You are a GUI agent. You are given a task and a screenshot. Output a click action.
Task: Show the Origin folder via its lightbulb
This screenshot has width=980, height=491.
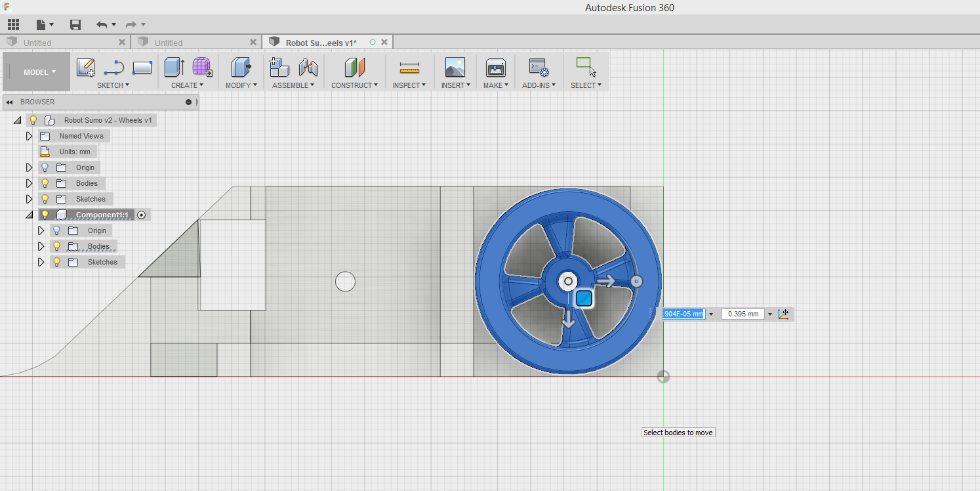(44, 167)
